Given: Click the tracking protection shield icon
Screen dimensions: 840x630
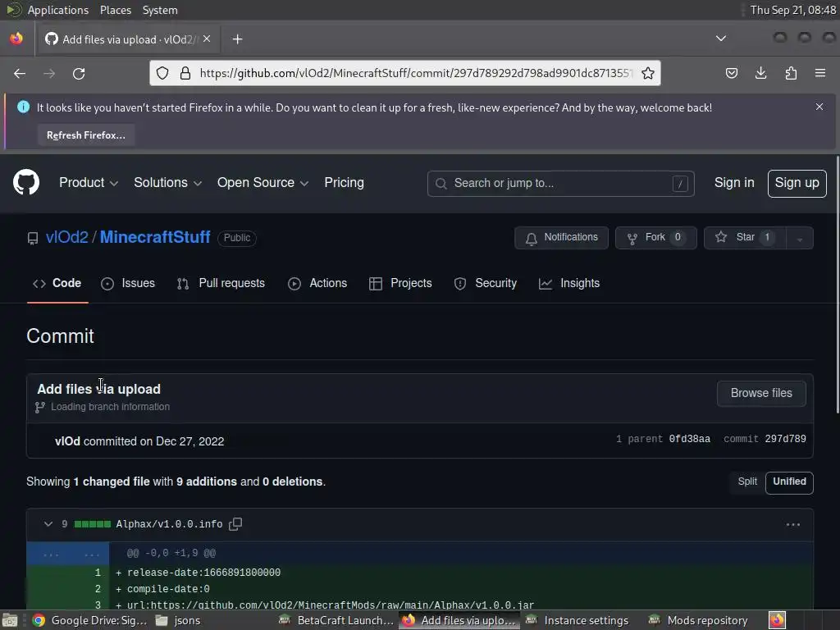Looking at the screenshot, I should point(162,73).
